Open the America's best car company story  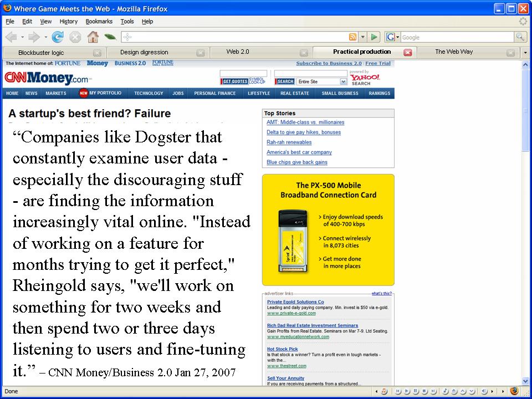pyautogui.click(x=299, y=152)
